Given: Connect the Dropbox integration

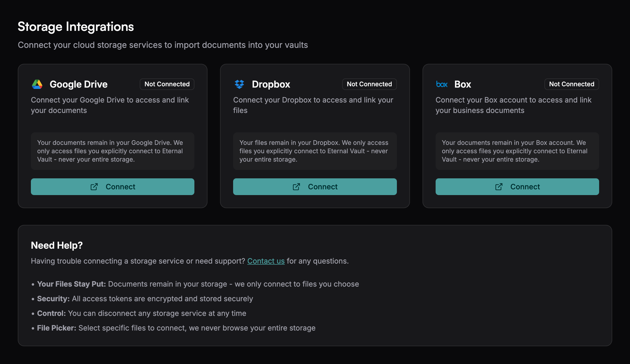Looking at the screenshot, I should (315, 187).
